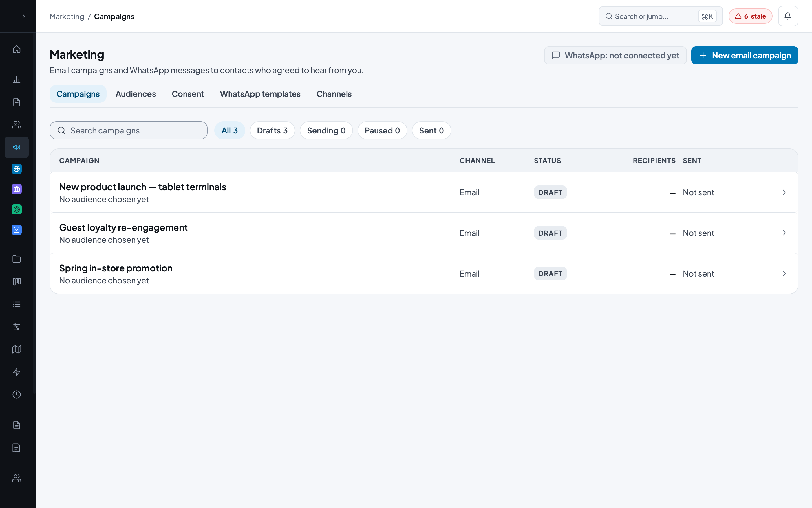
Task: Click the Marketing breadcrumb link
Action: (67, 16)
